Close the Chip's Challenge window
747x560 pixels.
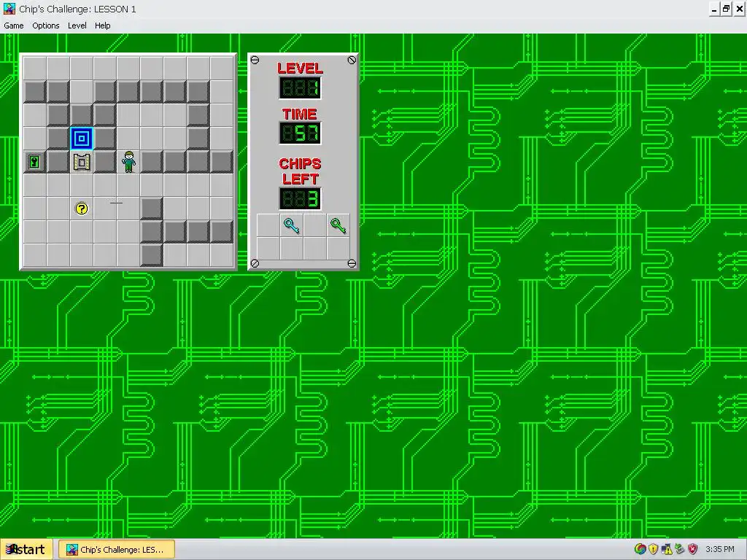tap(740, 9)
